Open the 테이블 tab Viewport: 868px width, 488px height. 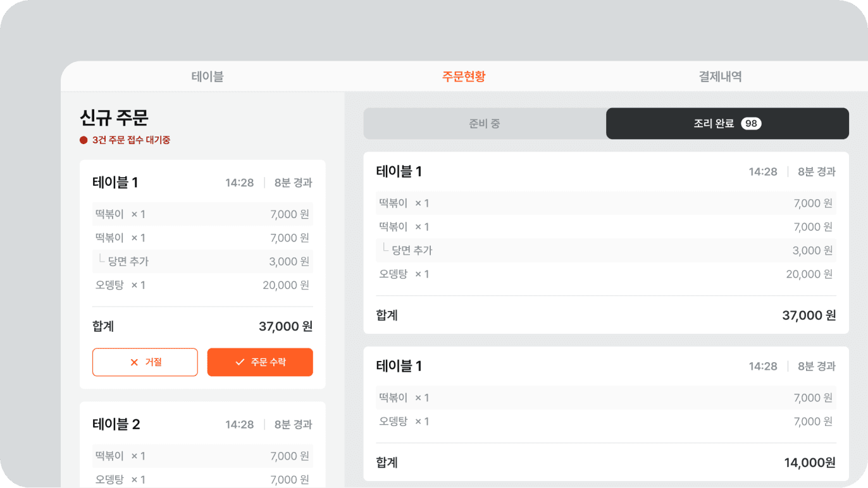click(x=208, y=76)
